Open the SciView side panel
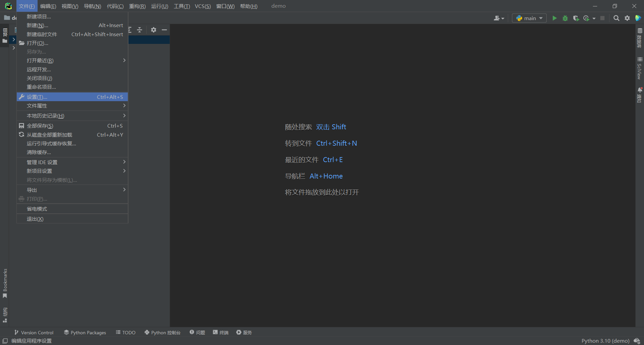Viewport: 644px width, 345px height. point(640,68)
